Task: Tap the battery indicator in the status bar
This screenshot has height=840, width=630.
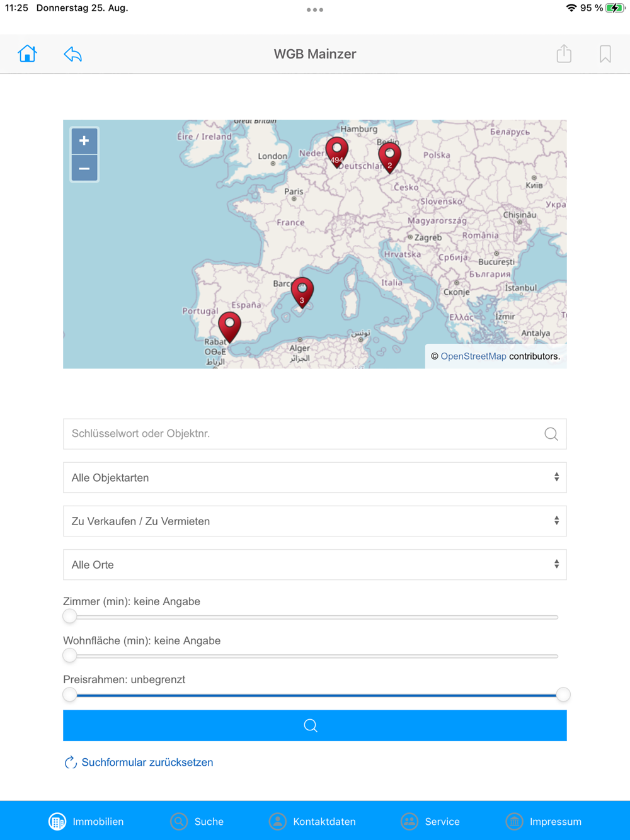Action: [615, 8]
